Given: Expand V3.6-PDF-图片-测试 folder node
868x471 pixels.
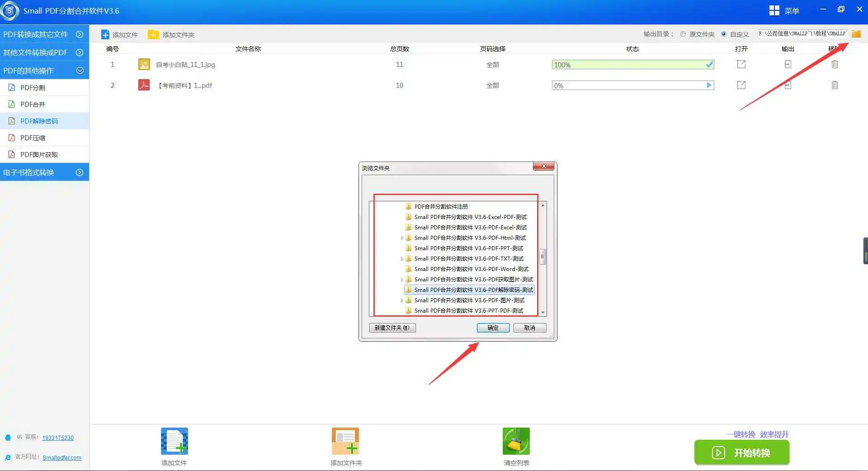Looking at the screenshot, I should [x=402, y=300].
